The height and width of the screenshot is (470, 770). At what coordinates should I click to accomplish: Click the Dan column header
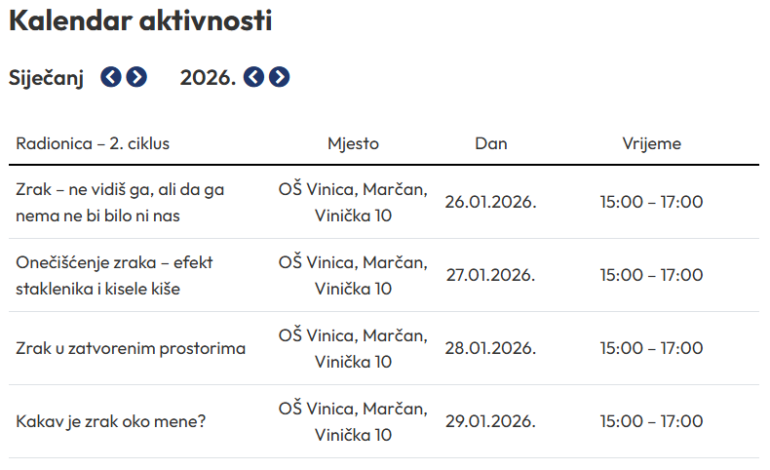[491, 143]
